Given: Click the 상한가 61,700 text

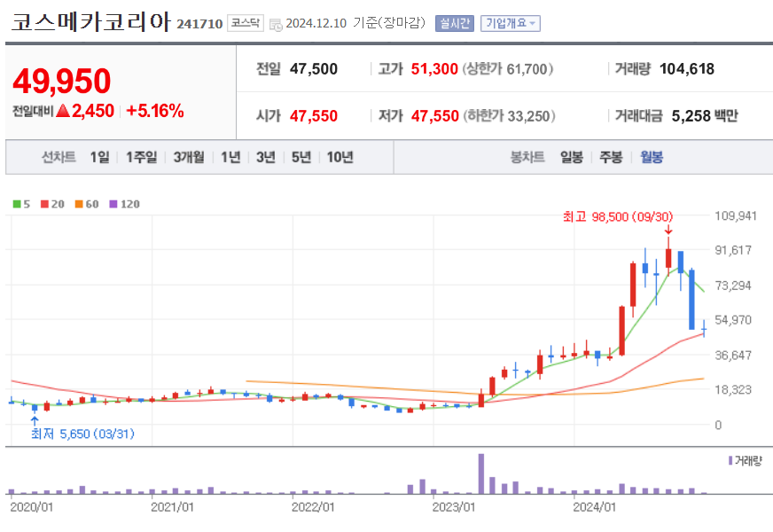Looking at the screenshot, I should [507, 69].
